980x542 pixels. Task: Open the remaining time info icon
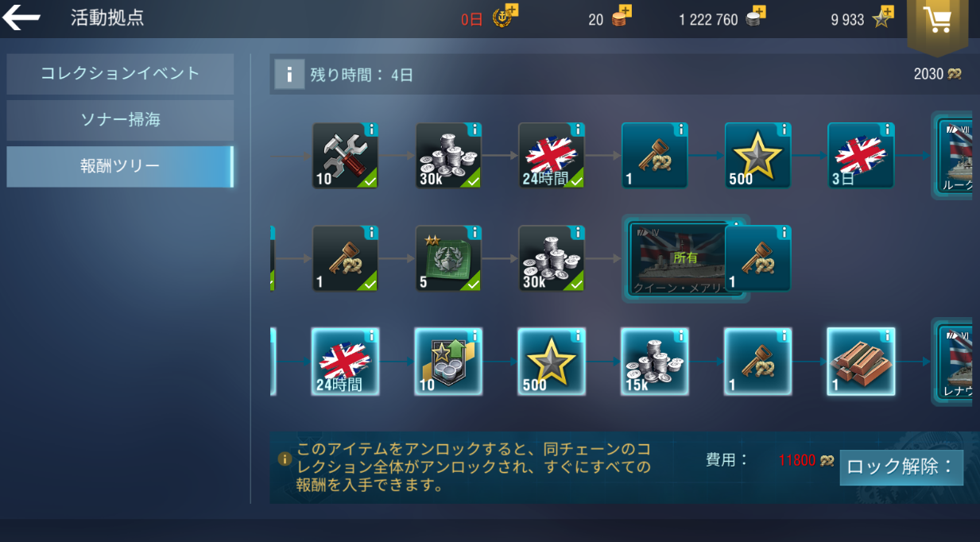tap(289, 75)
